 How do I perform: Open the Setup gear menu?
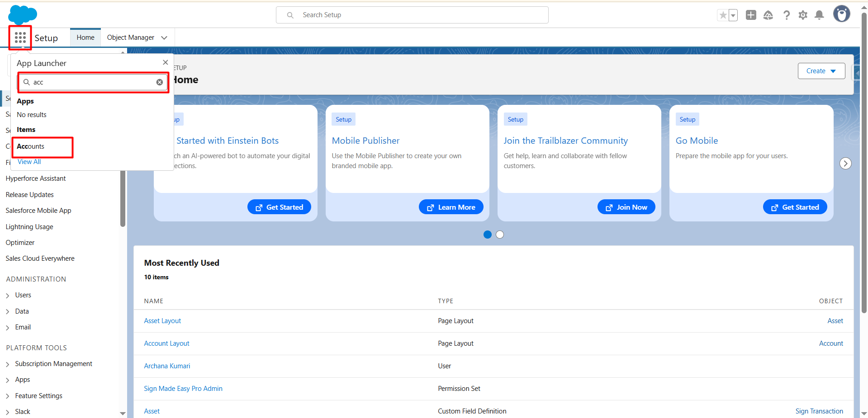click(x=803, y=15)
